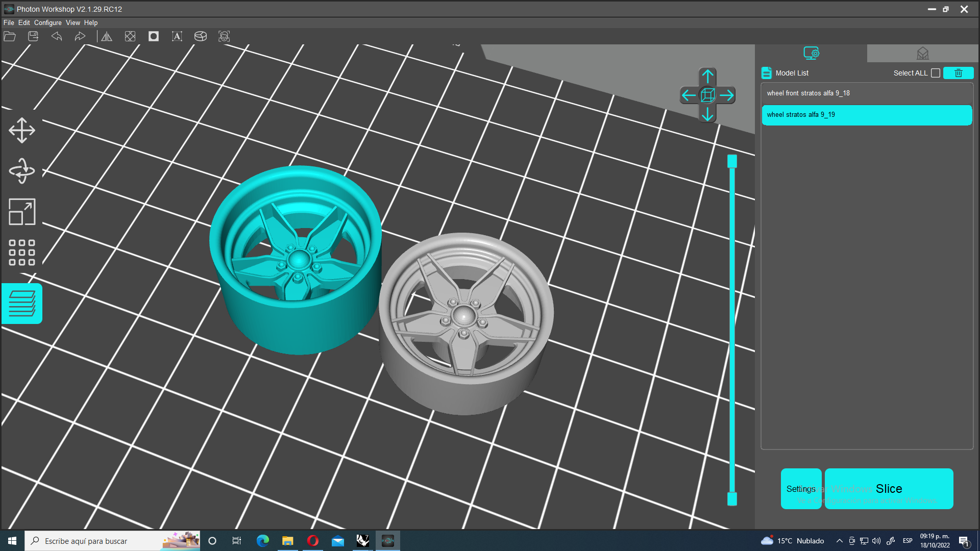
Task: Open the Help menu
Action: (91, 22)
